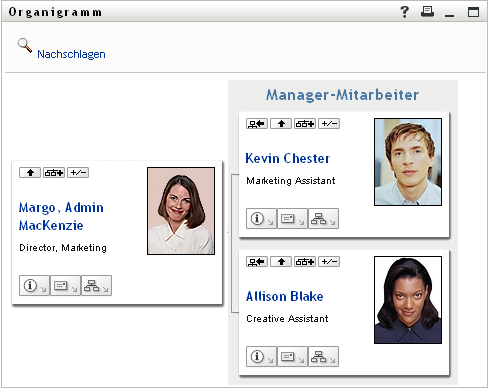
Task: Open the Nachschlagen link
Action: pos(71,54)
